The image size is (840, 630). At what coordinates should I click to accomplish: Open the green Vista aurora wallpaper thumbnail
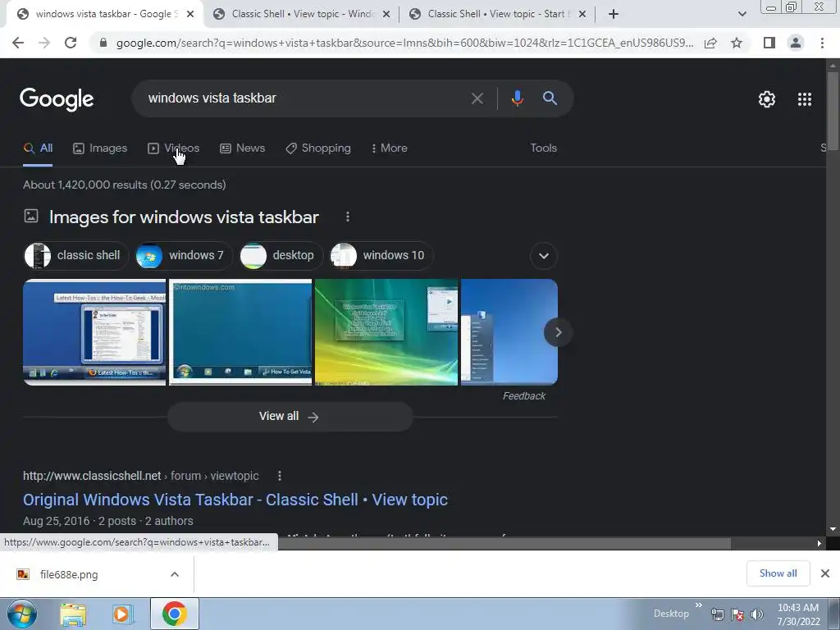386,332
